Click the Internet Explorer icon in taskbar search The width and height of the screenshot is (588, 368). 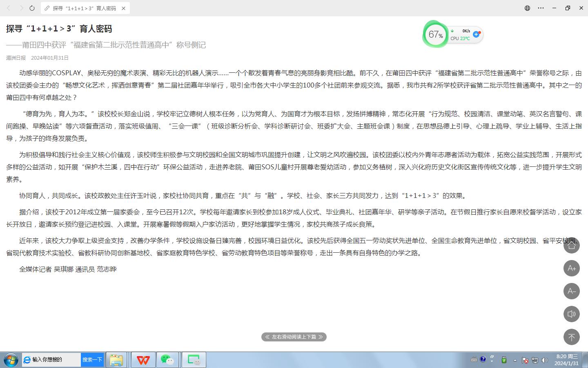pyautogui.click(x=27, y=360)
